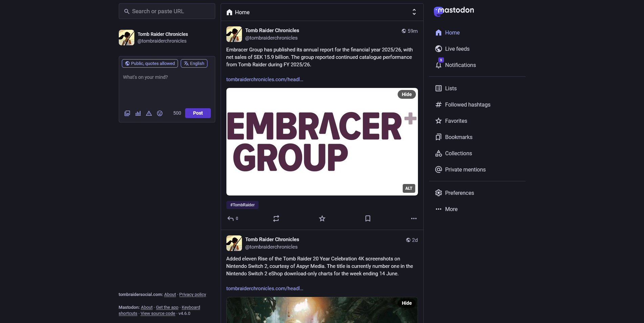Click the What's on your mind text box
Image resolution: width=644 pixels, height=323 pixels.
click(167, 88)
